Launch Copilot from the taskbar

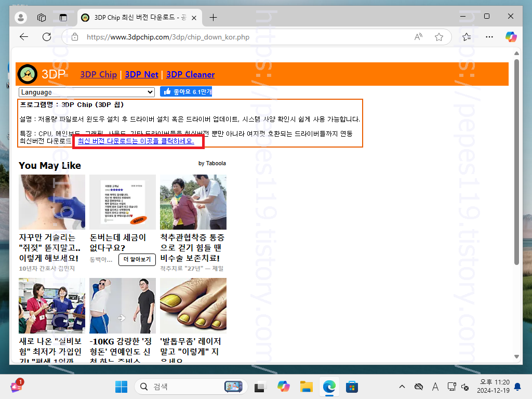tap(283, 387)
